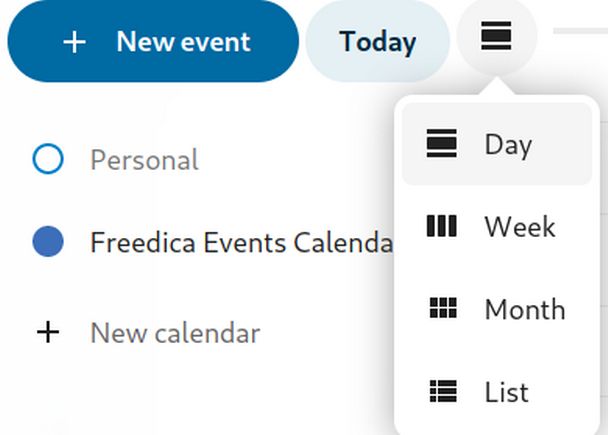The height and width of the screenshot is (435, 608).
Task: Choose List from the view menu
Action: point(506,391)
